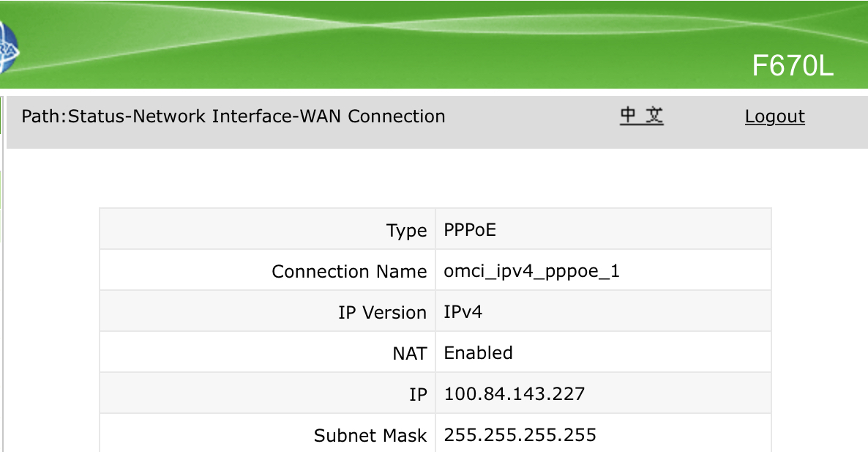Click the F670L model title
The width and height of the screenshot is (868, 452).
(792, 66)
